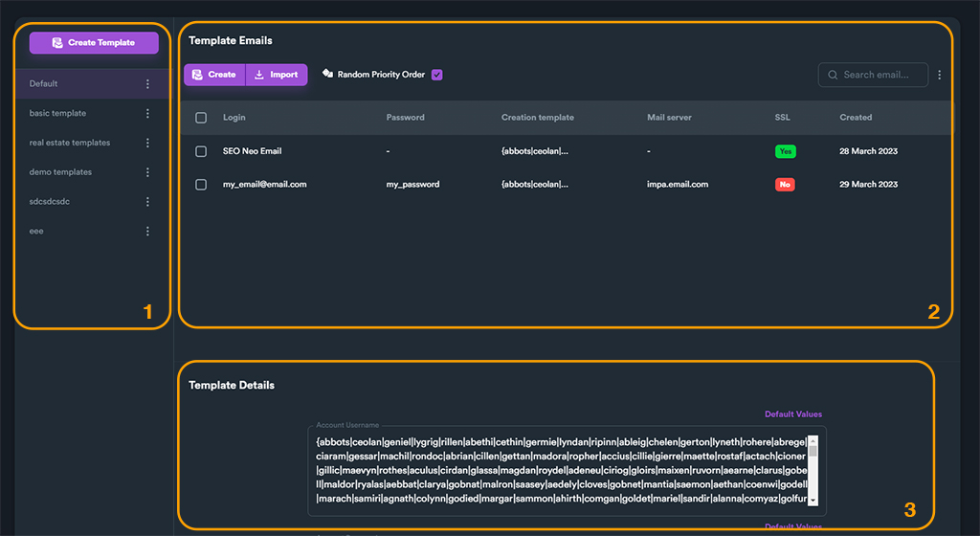Open three-dot menu for eee template
The image size is (980, 536).
click(x=147, y=232)
